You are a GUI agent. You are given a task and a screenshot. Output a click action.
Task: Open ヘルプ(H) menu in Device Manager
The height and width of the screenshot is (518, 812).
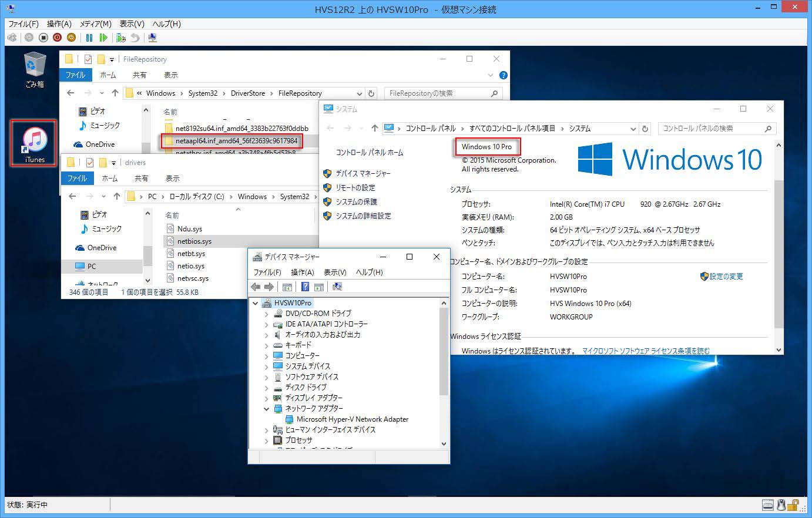[370, 273]
